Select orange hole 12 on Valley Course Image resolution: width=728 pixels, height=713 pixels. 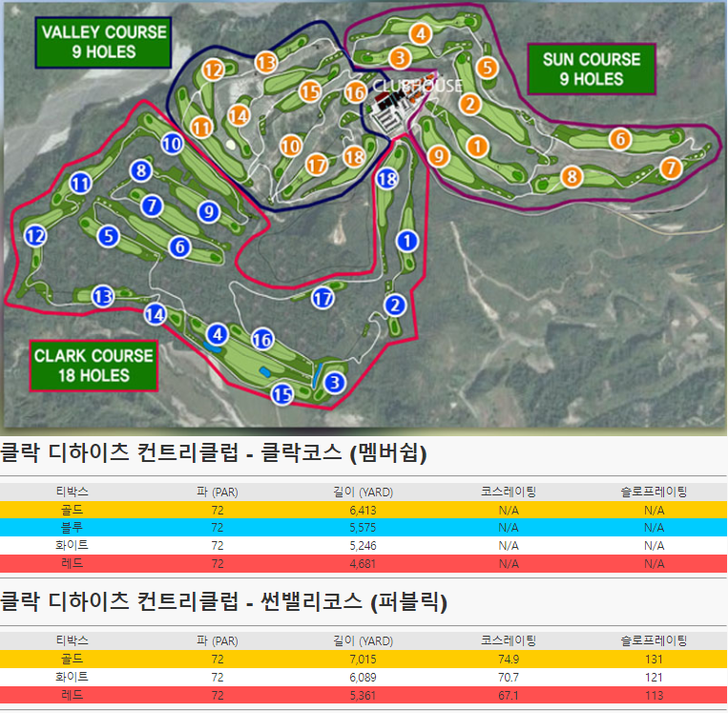[x=214, y=70]
